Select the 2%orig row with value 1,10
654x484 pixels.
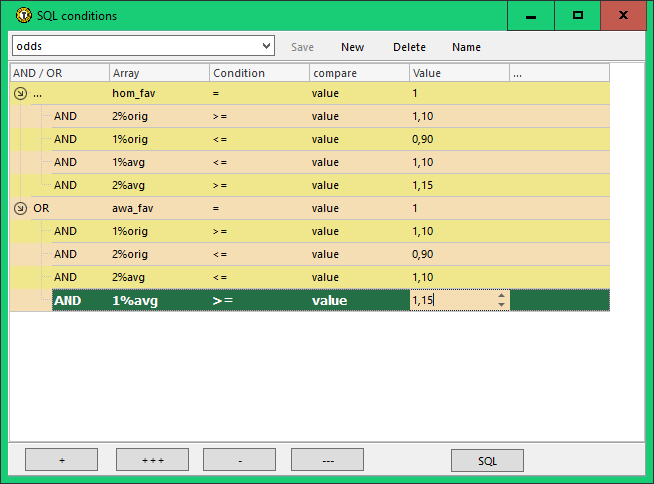coord(130,116)
